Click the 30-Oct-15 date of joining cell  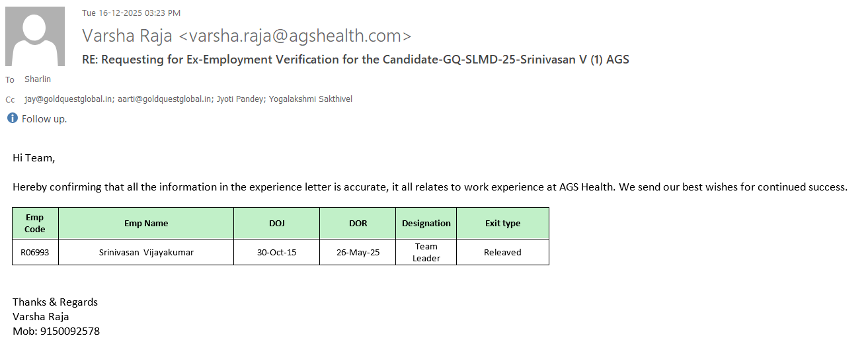click(276, 252)
